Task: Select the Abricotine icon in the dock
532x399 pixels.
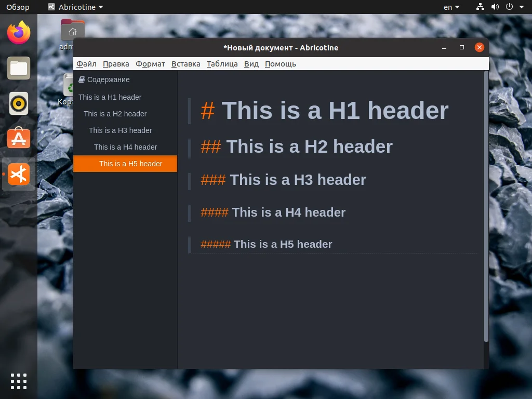Action: pos(19,174)
